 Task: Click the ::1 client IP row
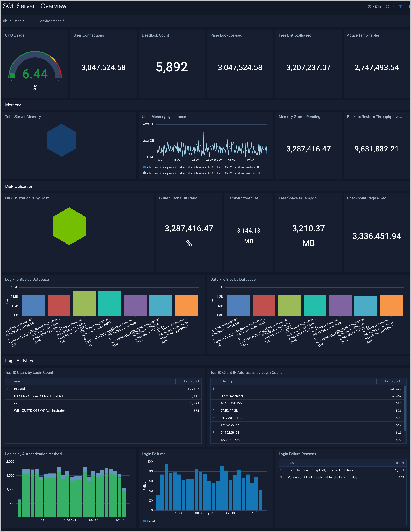pyautogui.click(x=307, y=389)
